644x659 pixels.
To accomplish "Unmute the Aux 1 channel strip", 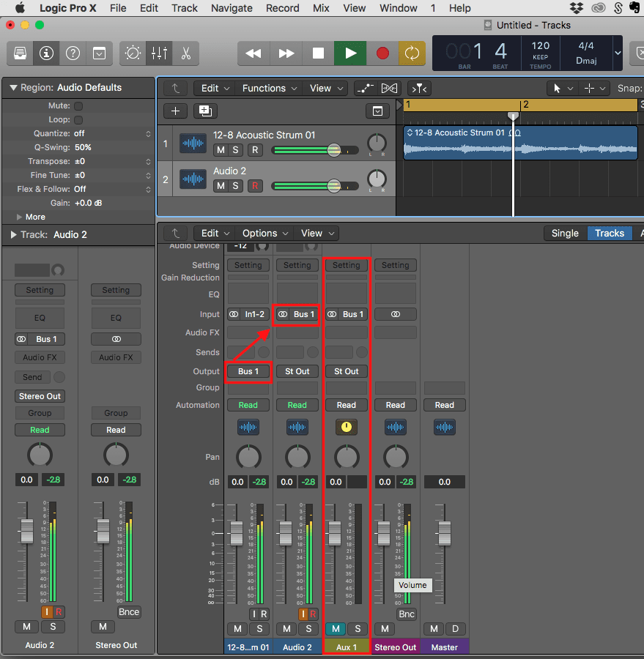I will (336, 629).
